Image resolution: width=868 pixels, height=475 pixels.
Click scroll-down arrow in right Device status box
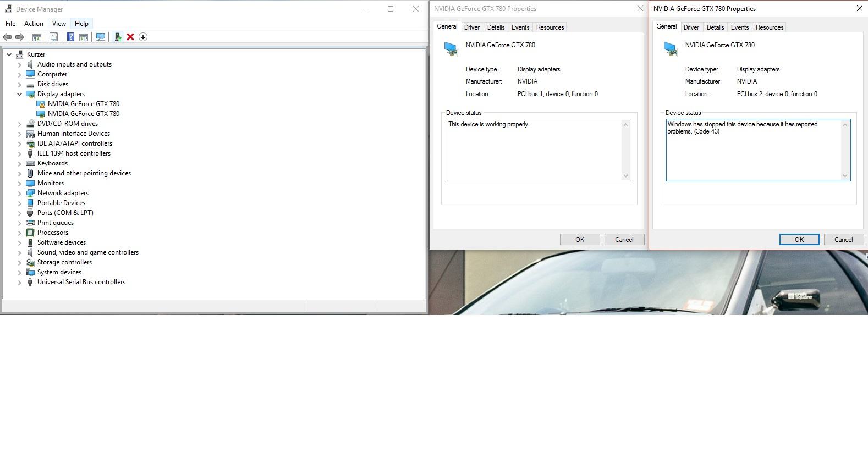click(845, 176)
